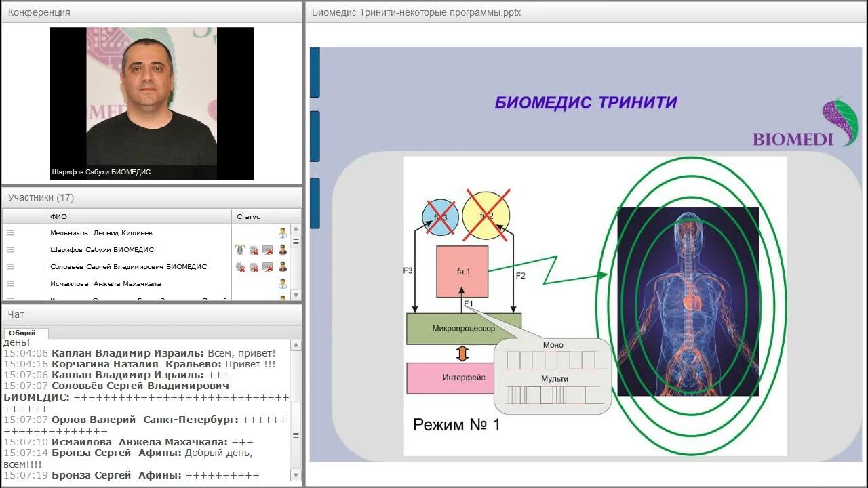Click the active microphone icon for Шарифов Сабухи

[240, 250]
